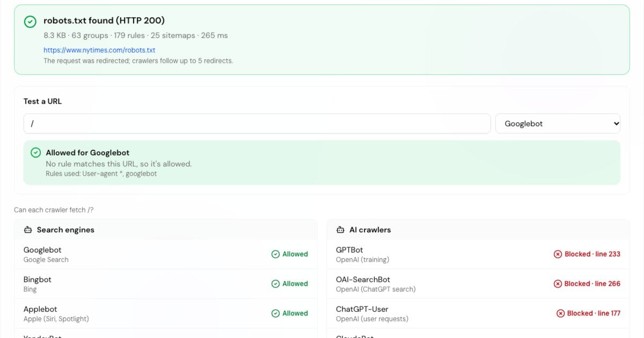This screenshot has height=338, width=644.
Task: Click the 'Blocked · line 266' status text
Action: point(592,284)
